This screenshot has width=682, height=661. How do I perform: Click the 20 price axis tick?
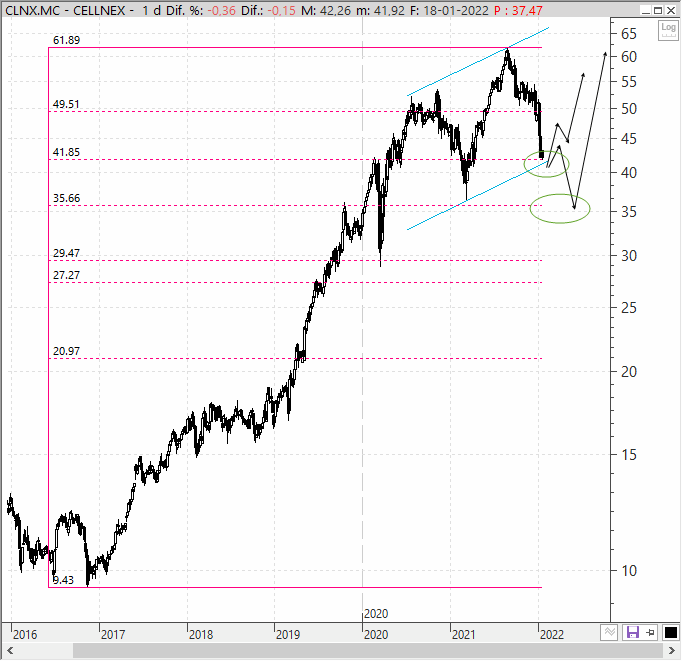coord(629,372)
